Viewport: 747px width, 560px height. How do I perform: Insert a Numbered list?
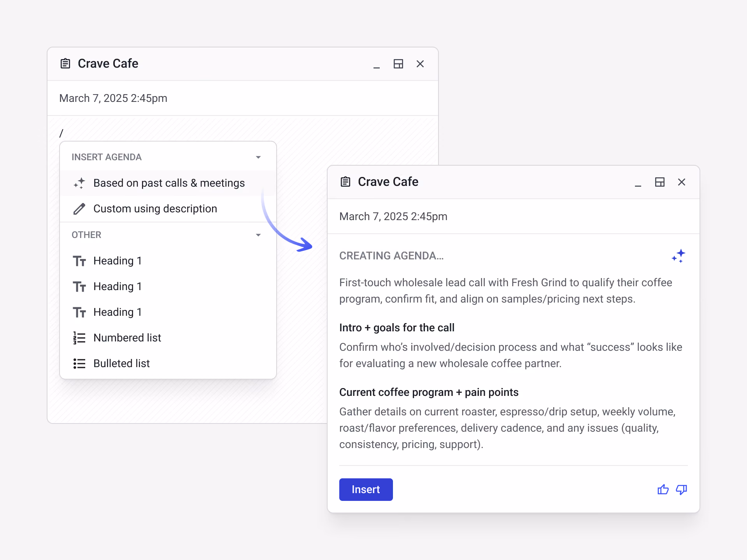[x=168, y=338]
